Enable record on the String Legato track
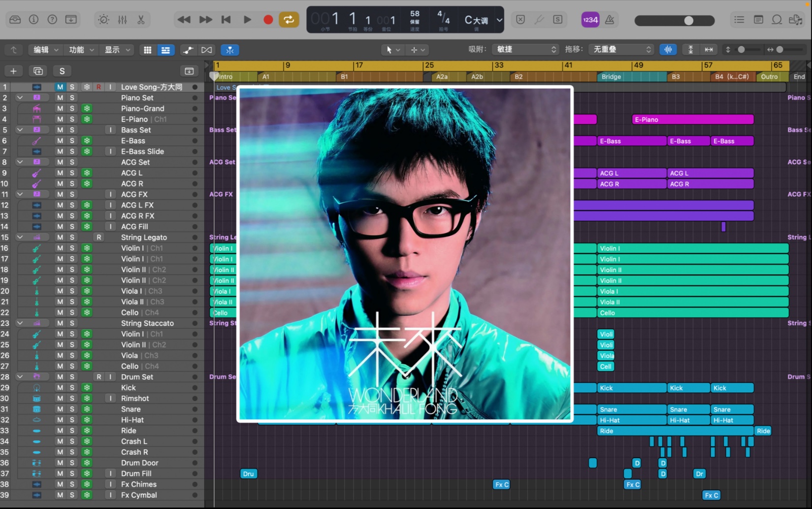Screen dimensions: 812x509 pos(99,237)
